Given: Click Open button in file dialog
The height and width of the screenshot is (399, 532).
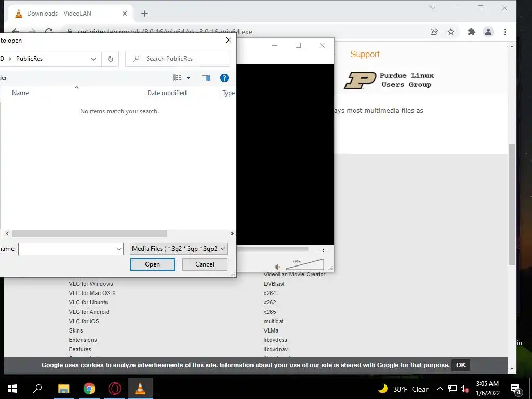Looking at the screenshot, I should pos(153,264).
